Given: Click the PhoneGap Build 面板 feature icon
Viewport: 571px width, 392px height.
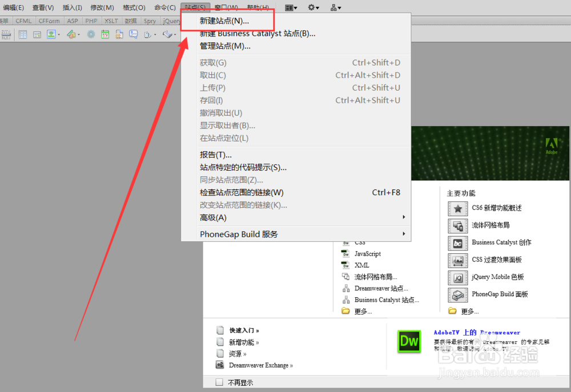Looking at the screenshot, I should point(458,295).
